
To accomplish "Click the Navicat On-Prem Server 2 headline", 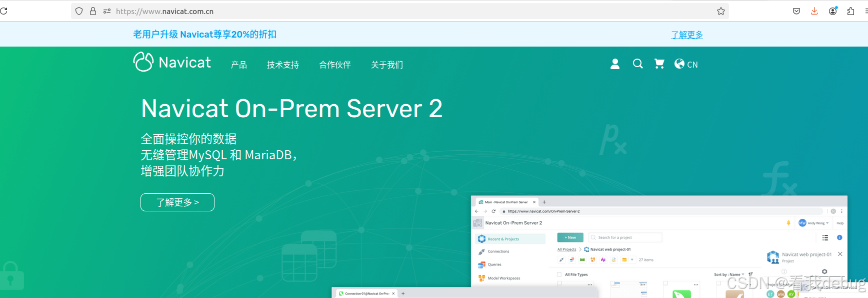I will coord(291,108).
